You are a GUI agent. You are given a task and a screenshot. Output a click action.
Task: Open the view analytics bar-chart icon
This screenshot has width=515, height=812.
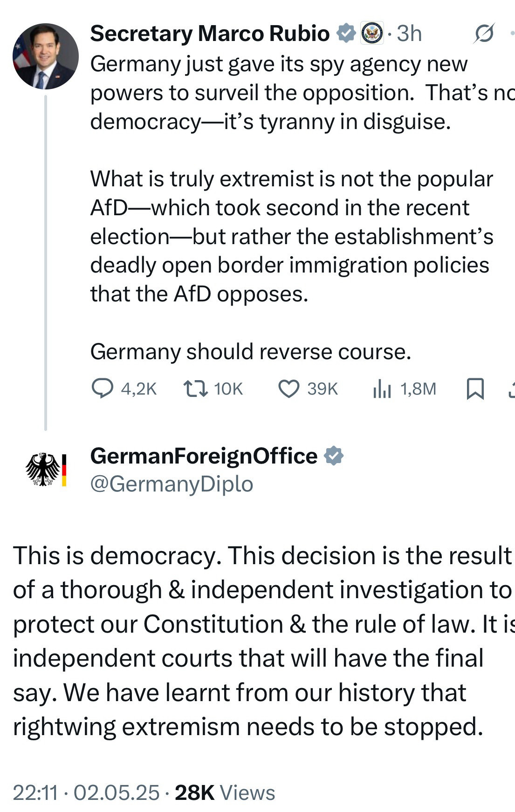382,389
